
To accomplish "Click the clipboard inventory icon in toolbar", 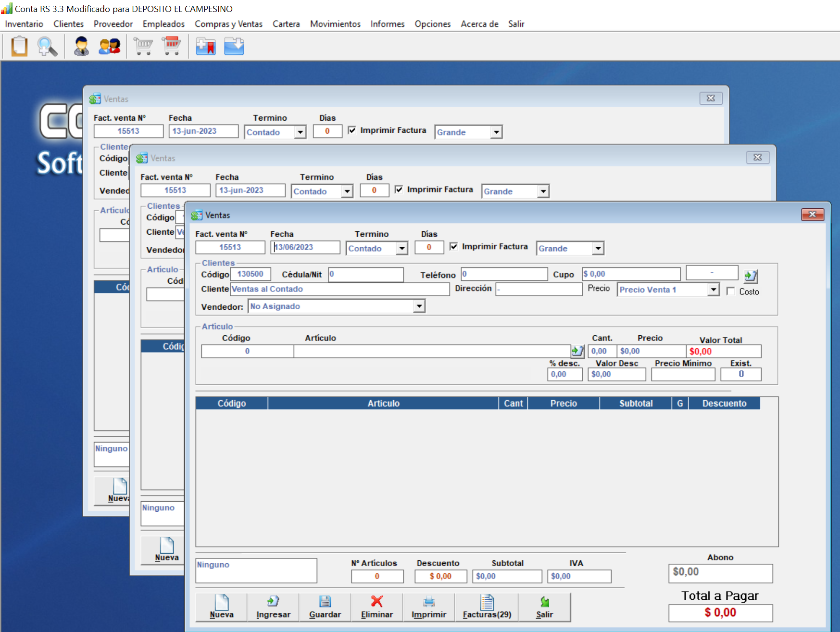I will point(19,47).
